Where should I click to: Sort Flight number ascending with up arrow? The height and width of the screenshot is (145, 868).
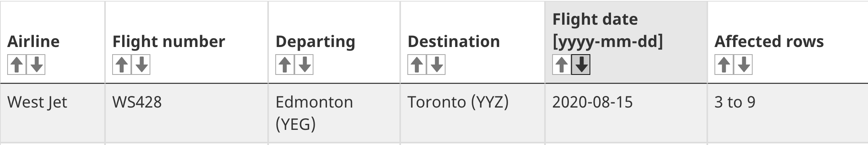pyautogui.click(x=122, y=65)
